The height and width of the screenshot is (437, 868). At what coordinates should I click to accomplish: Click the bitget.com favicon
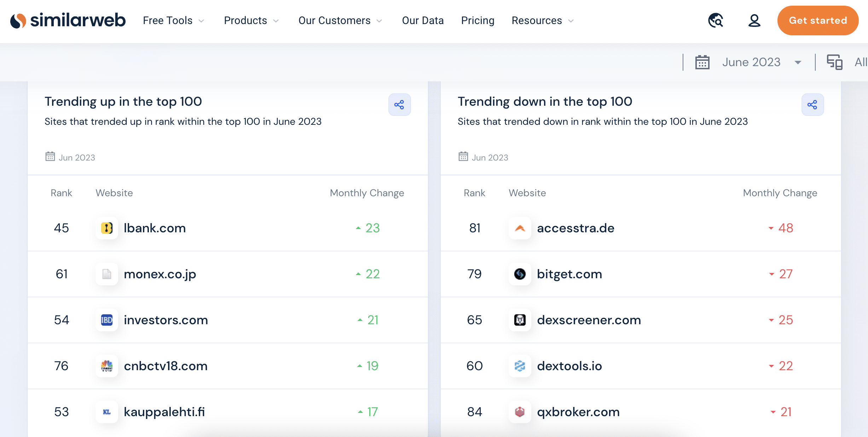coord(520,274)
